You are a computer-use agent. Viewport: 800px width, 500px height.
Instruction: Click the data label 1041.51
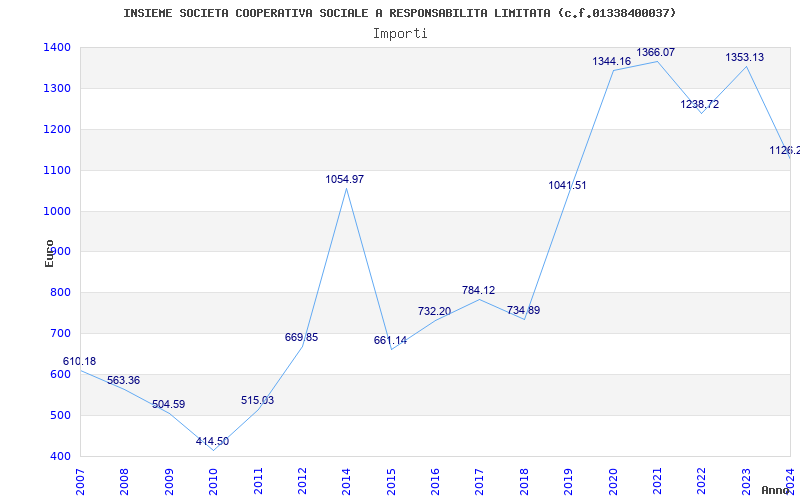567,186
